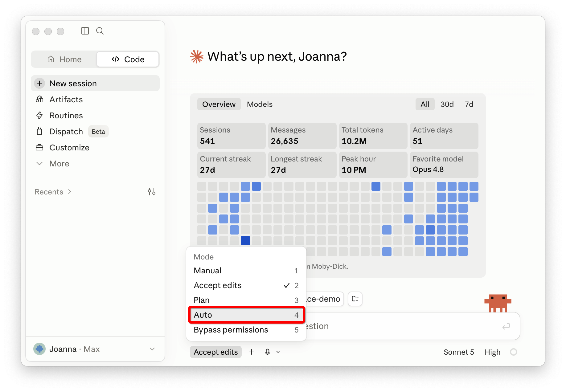This screenshot has height=392, width=566.
Task: Click the circular usage indicator icon
Action: point(514,352)
